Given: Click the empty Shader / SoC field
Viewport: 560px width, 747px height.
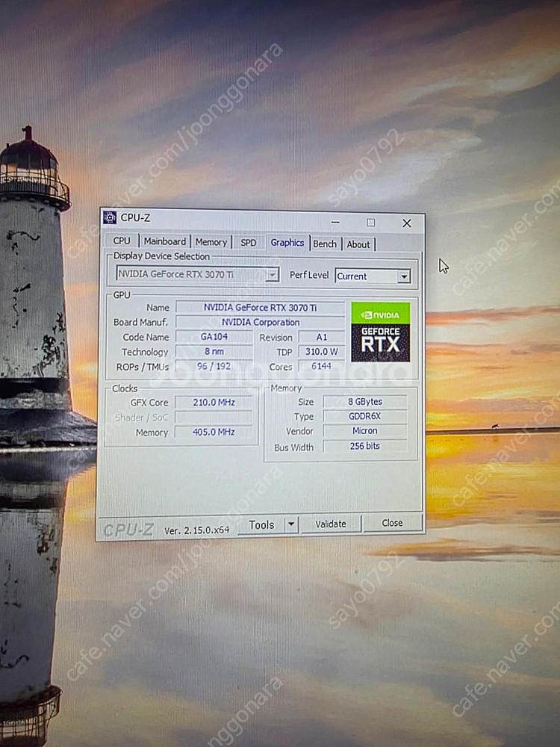Looking at the screenshot, I should (214, 418).
